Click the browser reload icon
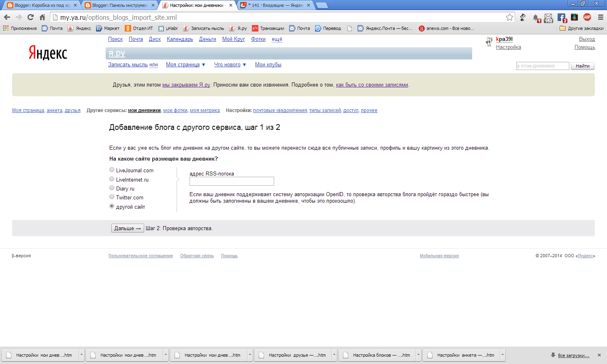 [x=30, y=17]
